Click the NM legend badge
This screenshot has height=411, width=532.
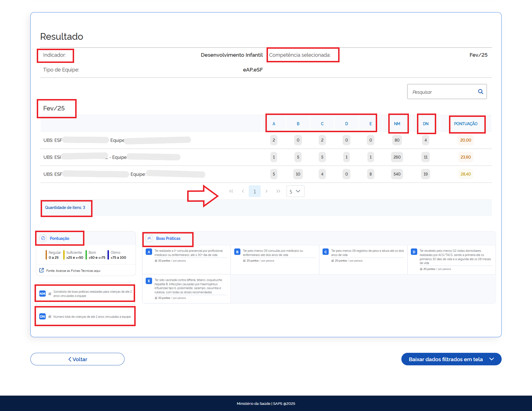(42, 294)
